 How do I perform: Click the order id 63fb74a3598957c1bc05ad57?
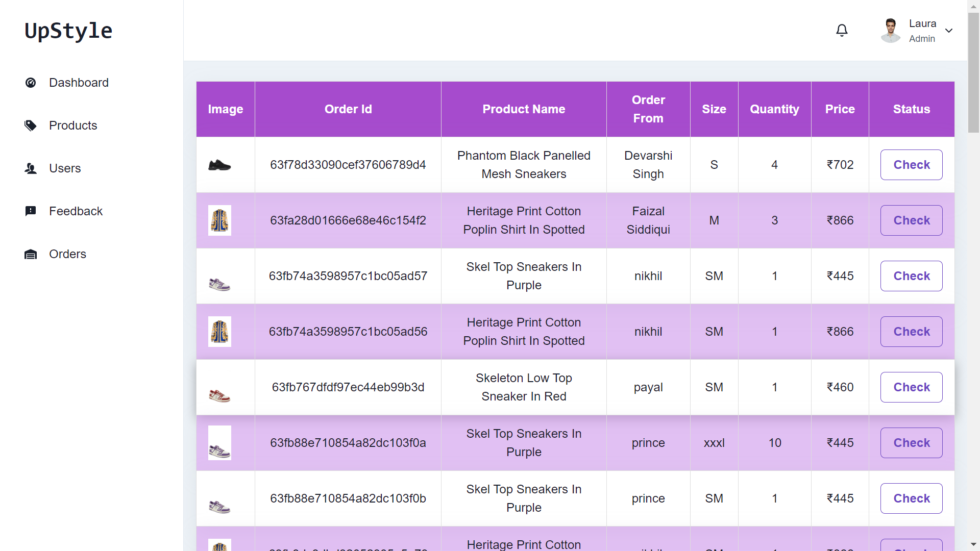tap(348, 275)
